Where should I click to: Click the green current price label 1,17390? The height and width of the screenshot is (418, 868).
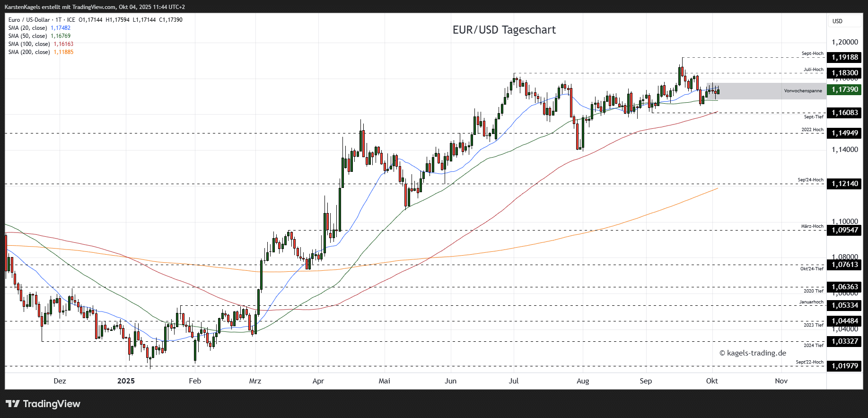click(845, 89)
